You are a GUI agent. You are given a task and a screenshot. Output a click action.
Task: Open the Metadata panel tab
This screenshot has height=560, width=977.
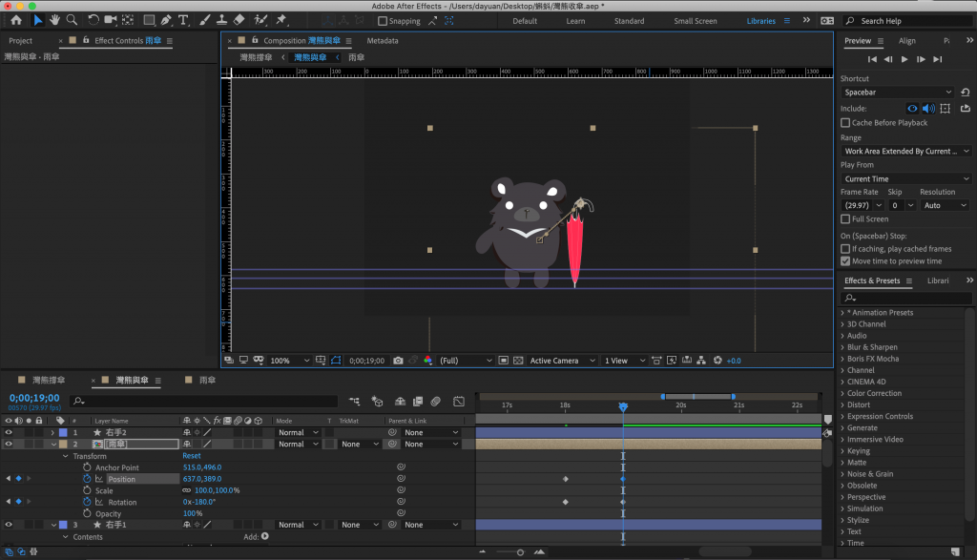click(382, 40)
